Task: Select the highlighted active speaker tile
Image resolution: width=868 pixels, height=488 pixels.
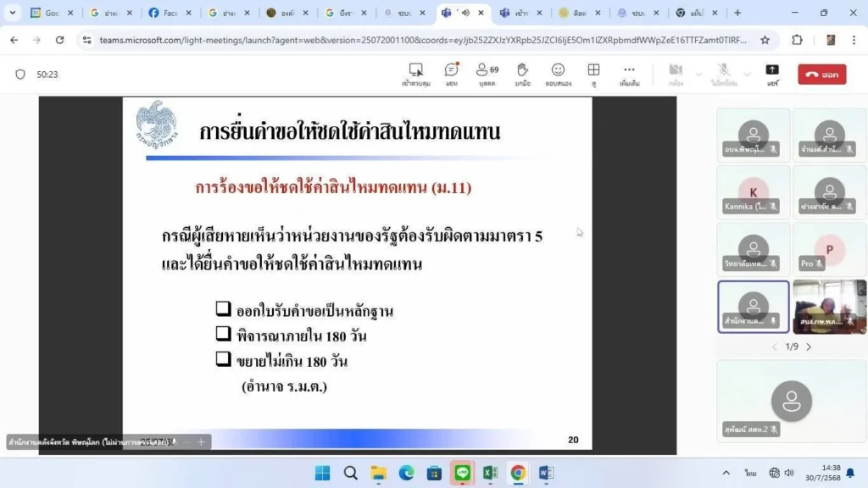Action: point(753,307)
